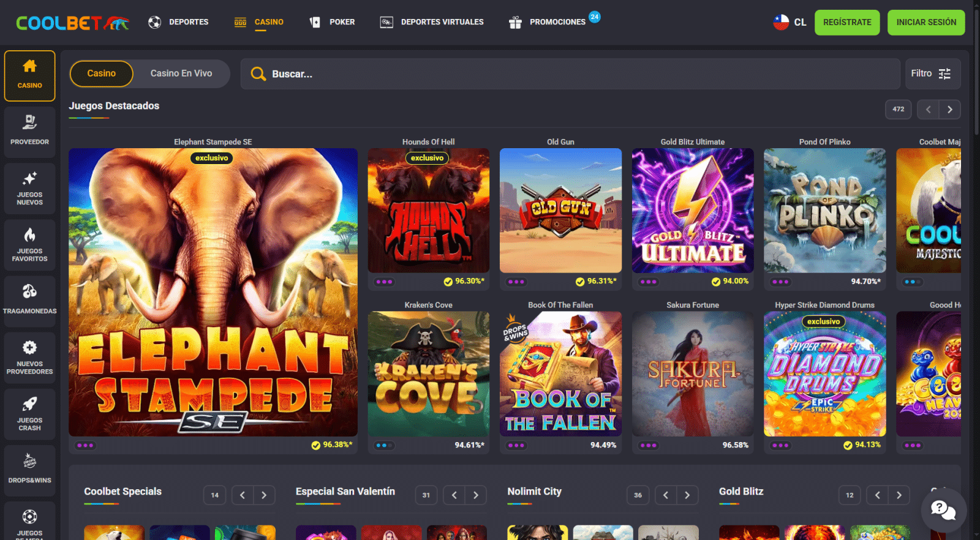Click verified RTP 94.00% check icon
980x540 pixels.
[716, 282]
